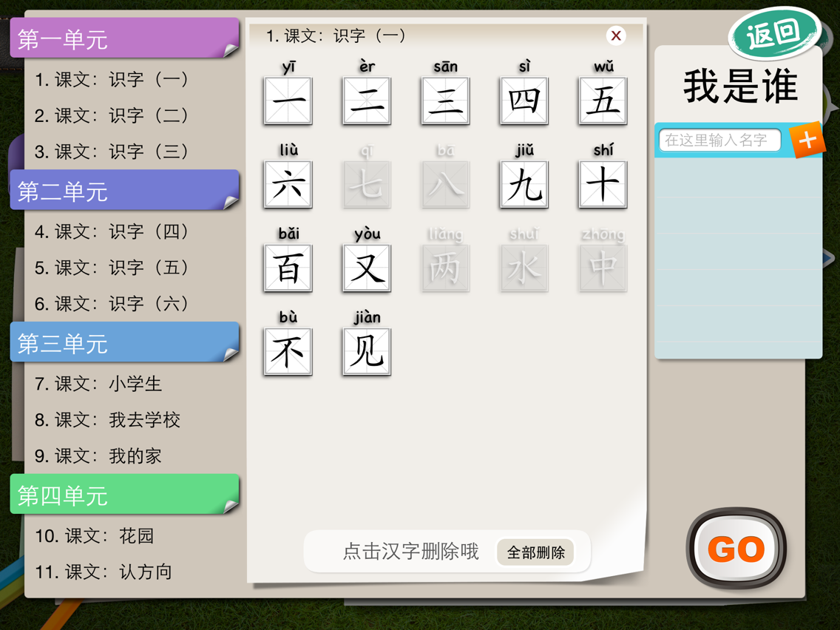Tap the 返回 return button
840x630 pixels.
(775, 33)
